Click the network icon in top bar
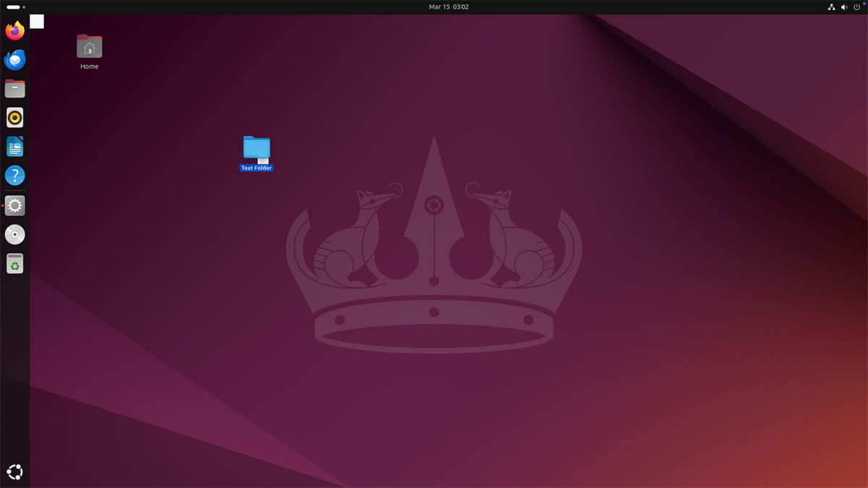 click(x=832, y=7)
